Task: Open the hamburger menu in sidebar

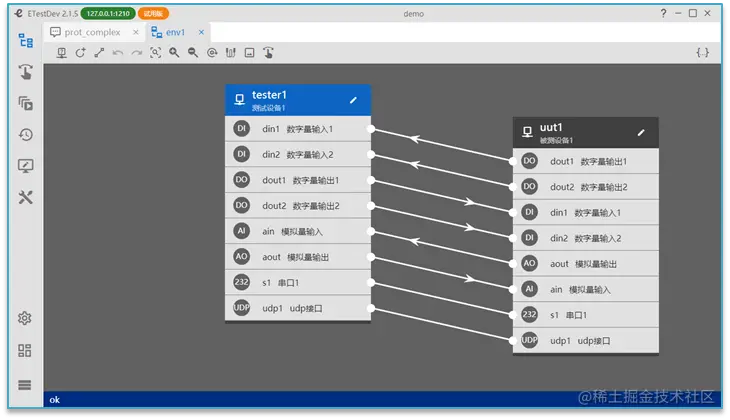Action: coord(25,385)
